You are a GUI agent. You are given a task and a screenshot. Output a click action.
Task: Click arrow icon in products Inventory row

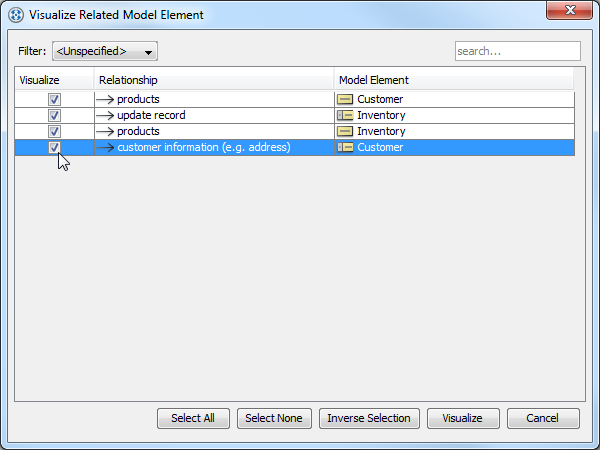[x=105, y=132]
